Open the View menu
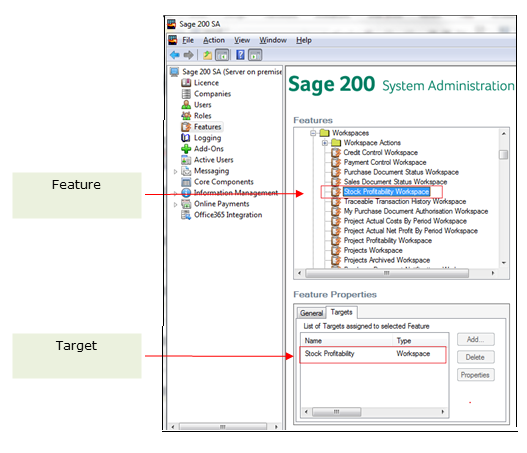 coord(242,40)
